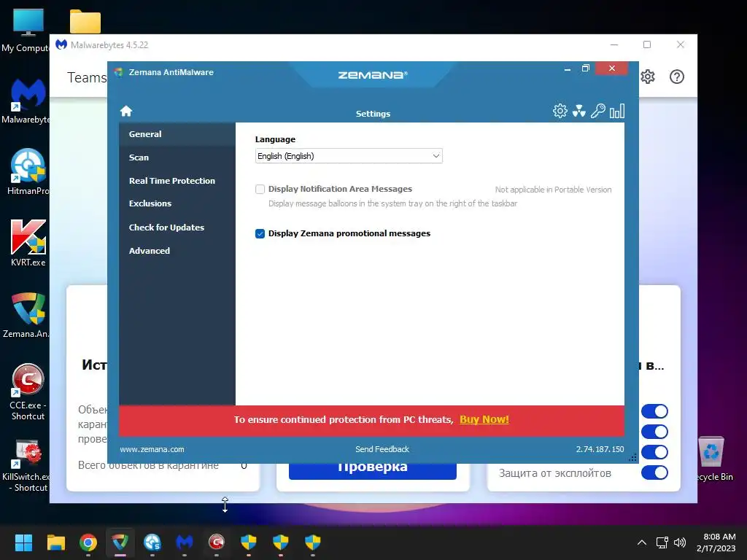
Task: Open Malwarebytes help question mark icon
Action: tap(676, 77)
